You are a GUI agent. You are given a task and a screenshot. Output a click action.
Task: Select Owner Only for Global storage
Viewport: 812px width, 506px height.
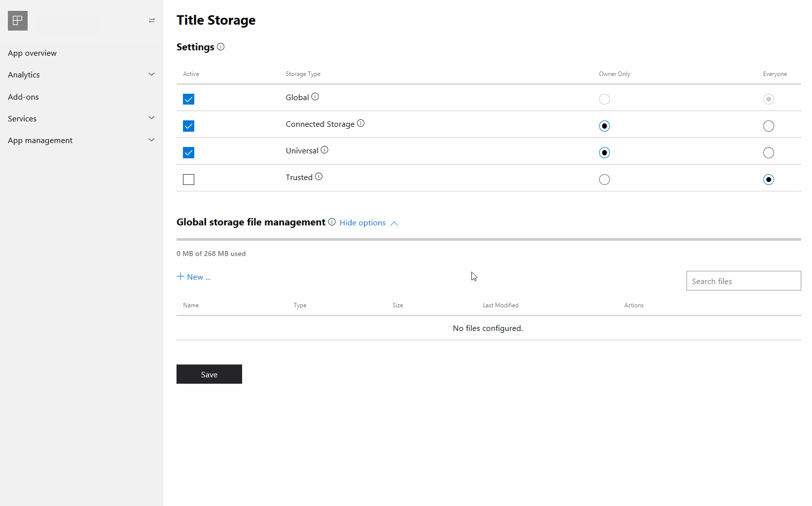[604, 99]
